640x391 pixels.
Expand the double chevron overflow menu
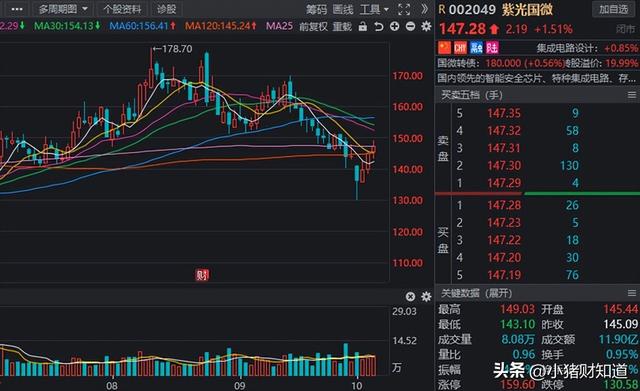point(424,9)
